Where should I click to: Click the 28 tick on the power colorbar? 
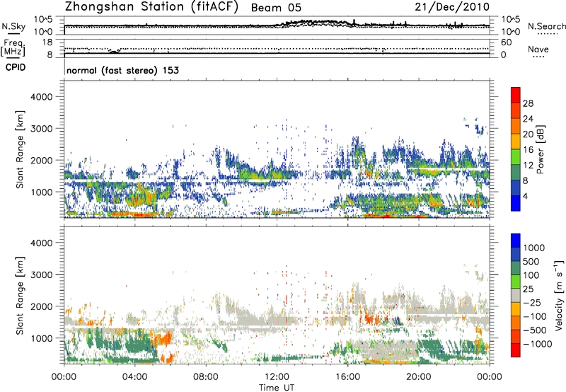528,103
